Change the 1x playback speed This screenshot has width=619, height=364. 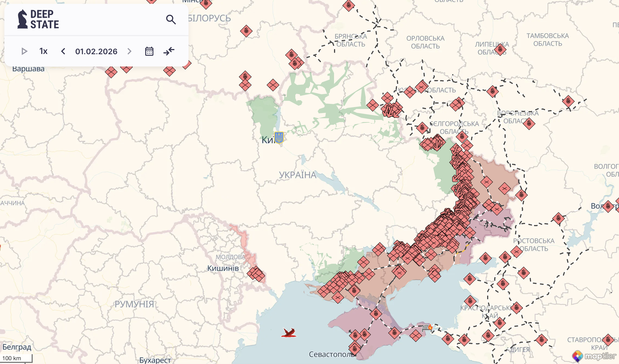coord(43,51)
